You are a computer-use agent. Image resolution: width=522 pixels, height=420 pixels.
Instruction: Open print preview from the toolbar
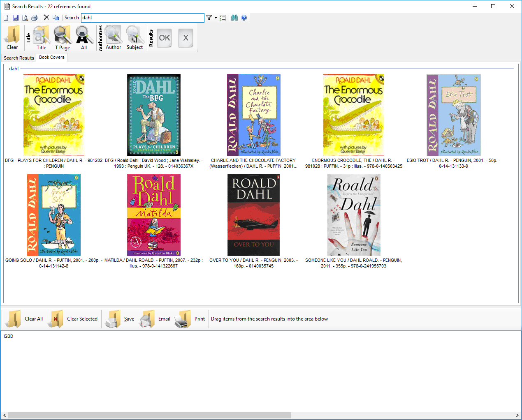[x=25, y=18]
